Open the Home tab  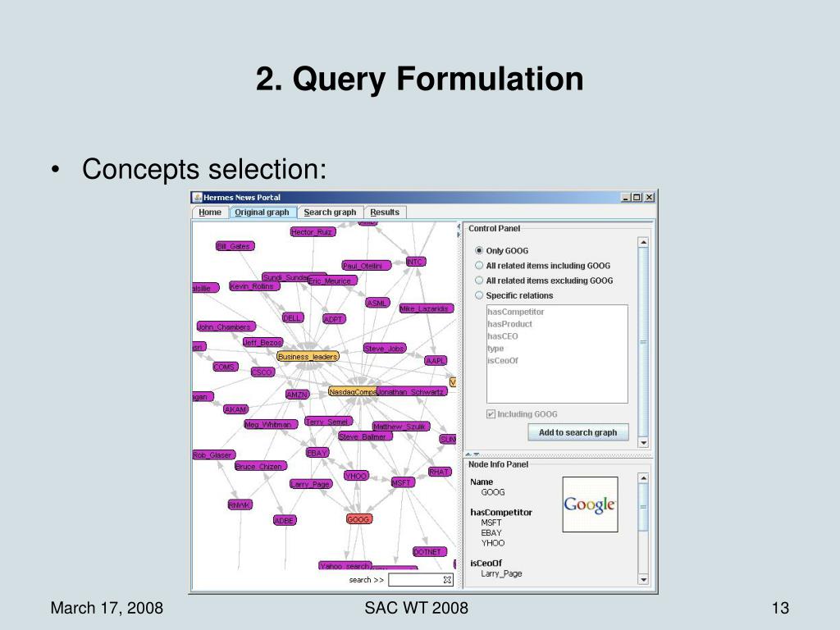(209, 212)
